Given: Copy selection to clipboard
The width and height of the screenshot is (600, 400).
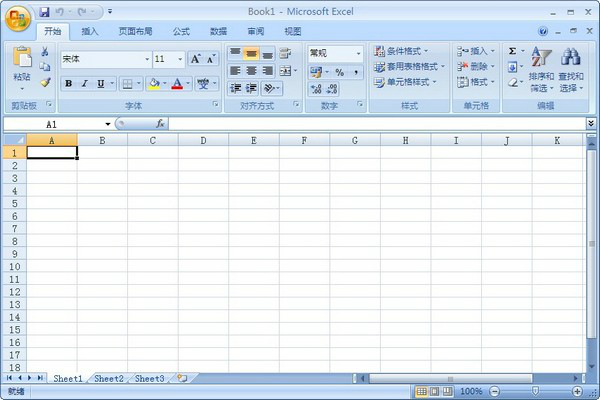Looking at the screenshot, I should click(x=45, y=67).
